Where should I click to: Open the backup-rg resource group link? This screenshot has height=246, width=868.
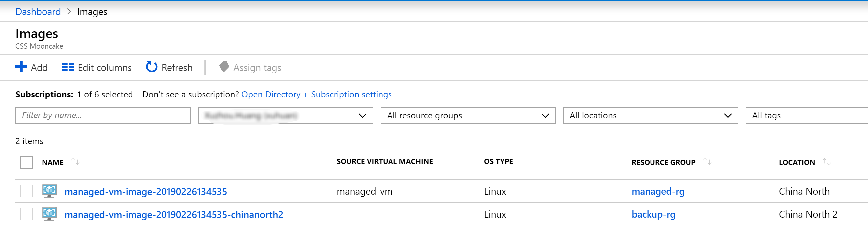click(653, 214)
